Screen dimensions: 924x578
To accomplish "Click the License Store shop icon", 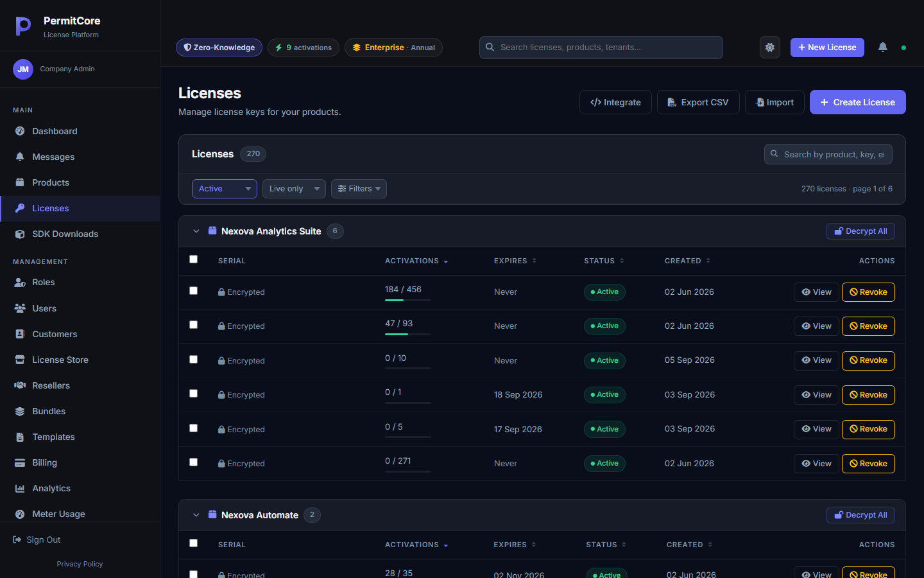I will pos(20,360).
